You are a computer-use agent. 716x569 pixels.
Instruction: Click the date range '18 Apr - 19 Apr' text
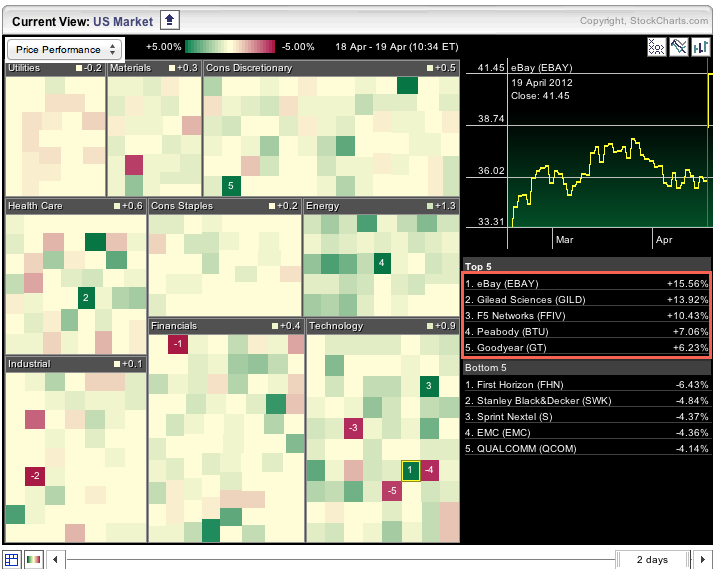[x=397, y=47]
